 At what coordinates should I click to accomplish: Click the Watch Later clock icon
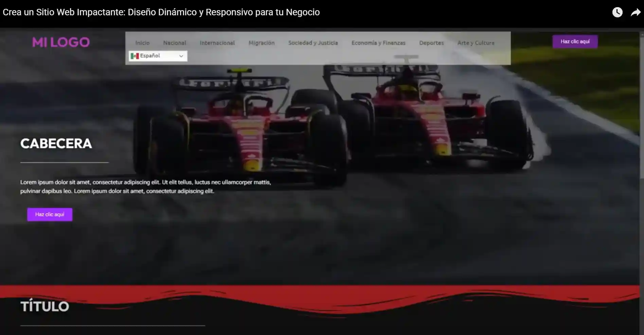pos(618,12)
